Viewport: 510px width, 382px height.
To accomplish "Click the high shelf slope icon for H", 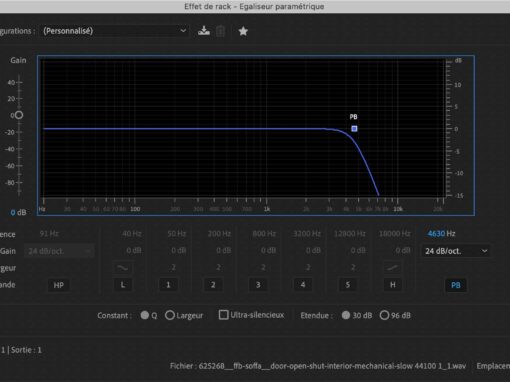I will pyautogui.click(x=392, y=267).
